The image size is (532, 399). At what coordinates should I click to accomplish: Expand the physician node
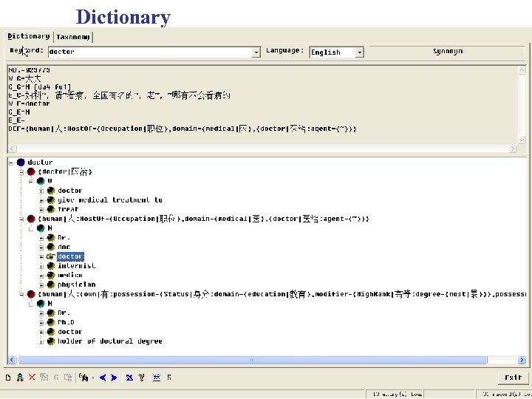[41, 285]
